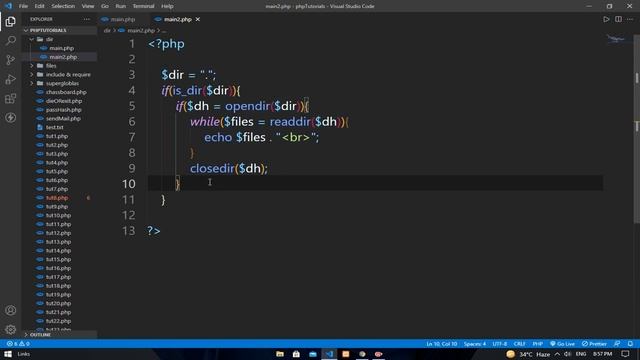Change indentation via Spaces: 4

[x=475, y=344]
